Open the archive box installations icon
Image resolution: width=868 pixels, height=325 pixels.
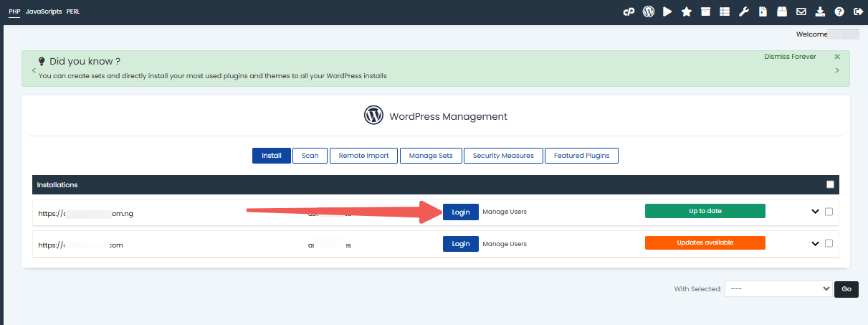point(706,11)
